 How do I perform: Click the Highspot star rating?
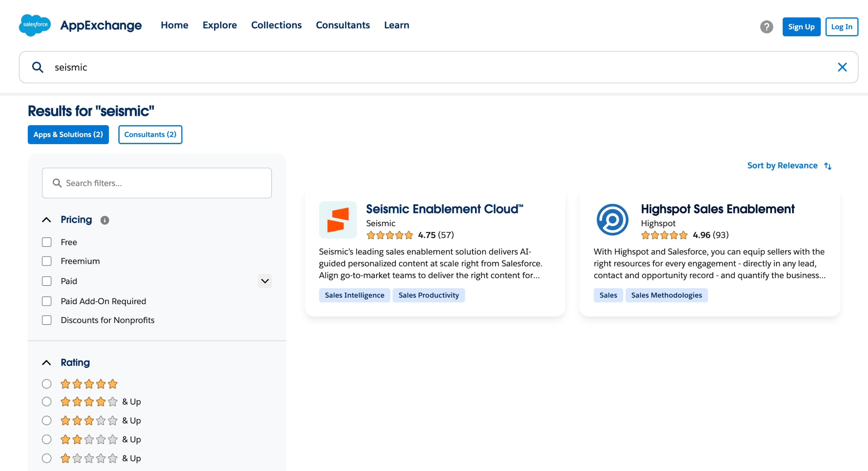click(x=664, y=235)
